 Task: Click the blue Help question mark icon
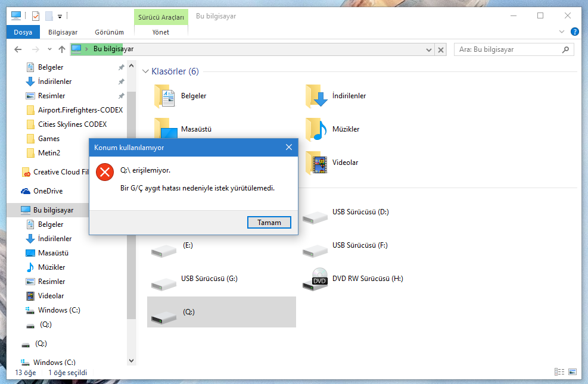click(x=575, y=32)
